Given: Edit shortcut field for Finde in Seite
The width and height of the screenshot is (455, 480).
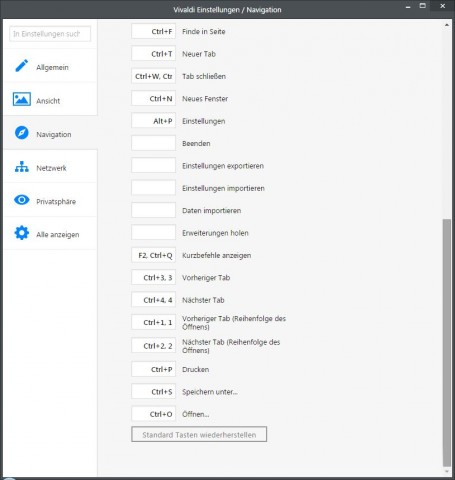Looking at the screenshot, I should point(153,31).
